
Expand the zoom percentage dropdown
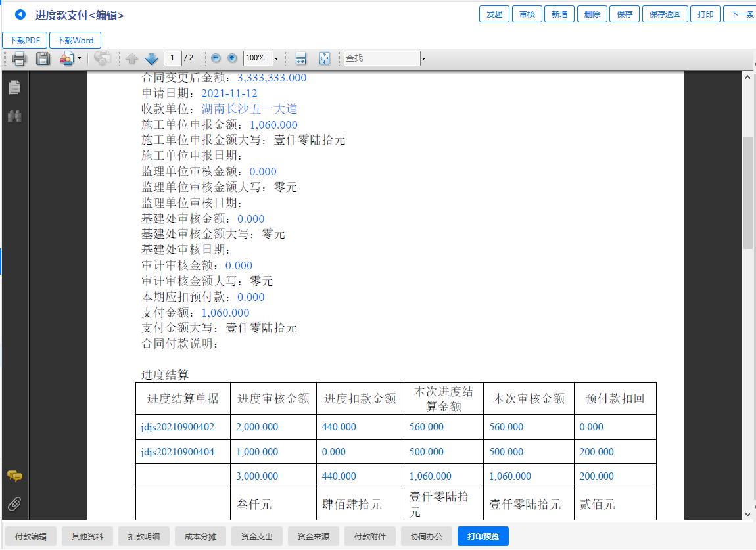pos(277,58)
